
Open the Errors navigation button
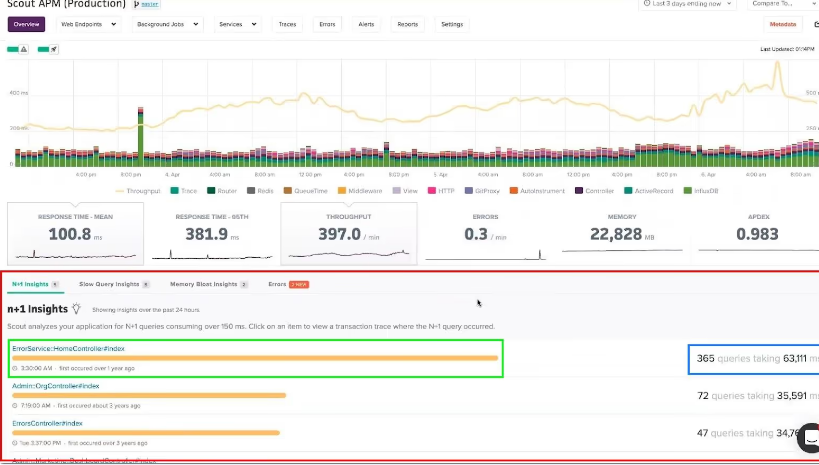(x=327, y=24)
